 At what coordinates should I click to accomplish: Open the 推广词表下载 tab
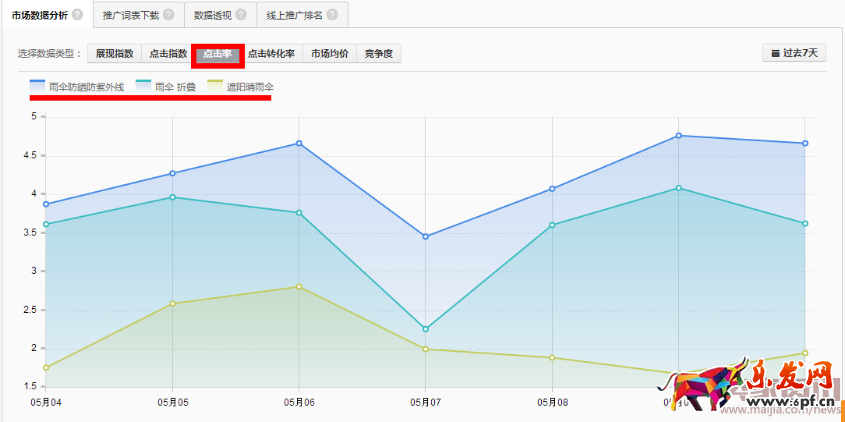point(130,15)
